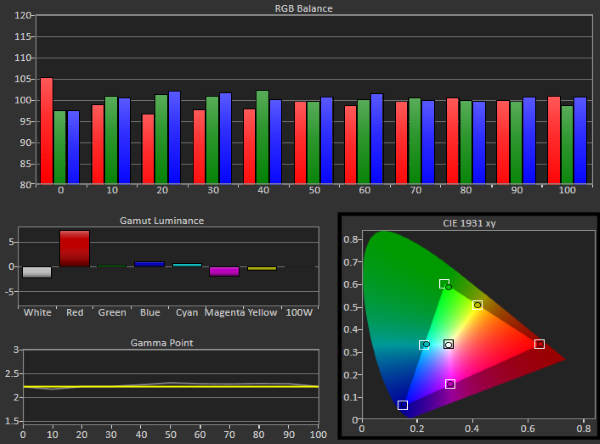Click the tall Red bar in Gamut Luminance
Screen dimensions: 600x444
click(x=75, y=248)
